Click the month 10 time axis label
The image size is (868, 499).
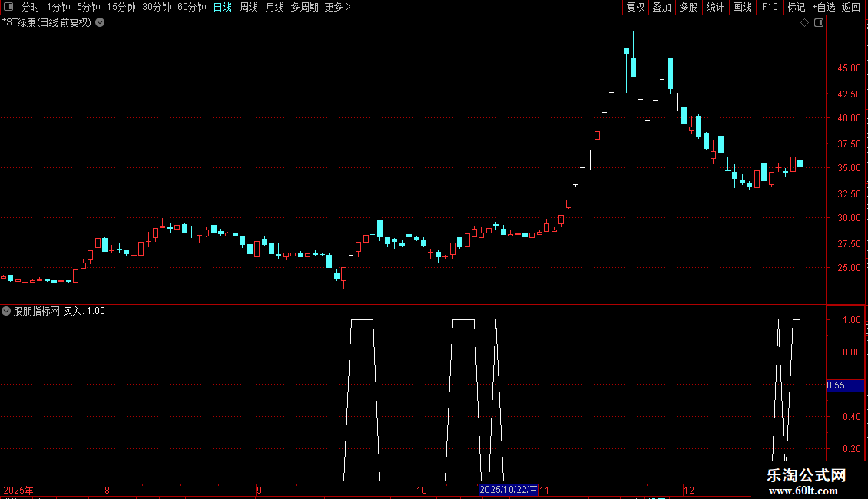click(x=421, y=490)
